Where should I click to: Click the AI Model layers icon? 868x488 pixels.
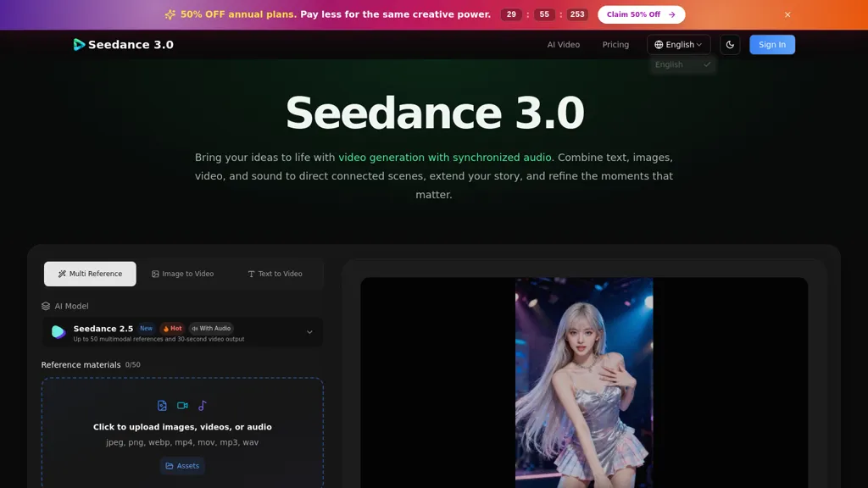pyautogui.click(x=46, y=306)
